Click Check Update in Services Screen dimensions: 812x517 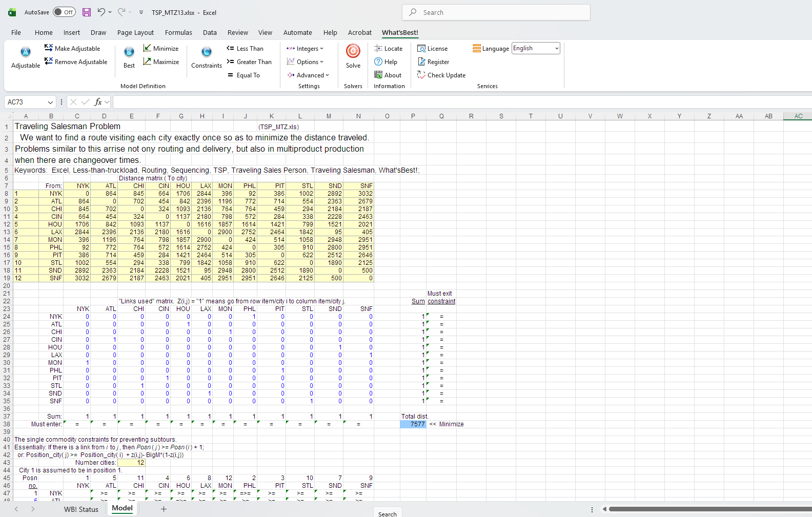pos(441,75)
